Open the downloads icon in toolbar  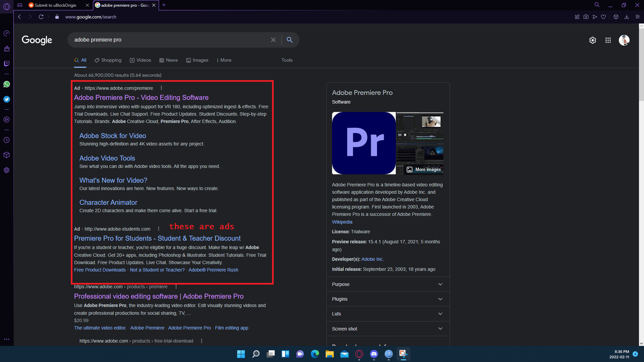tap(627, 17)
